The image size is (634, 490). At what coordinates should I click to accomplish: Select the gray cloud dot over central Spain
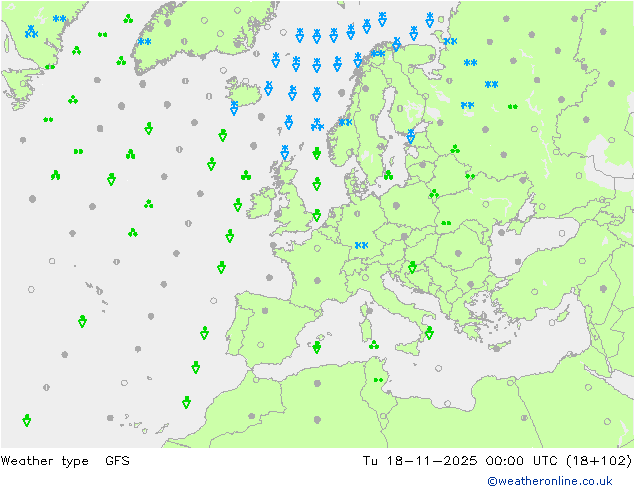coord(265,310)
